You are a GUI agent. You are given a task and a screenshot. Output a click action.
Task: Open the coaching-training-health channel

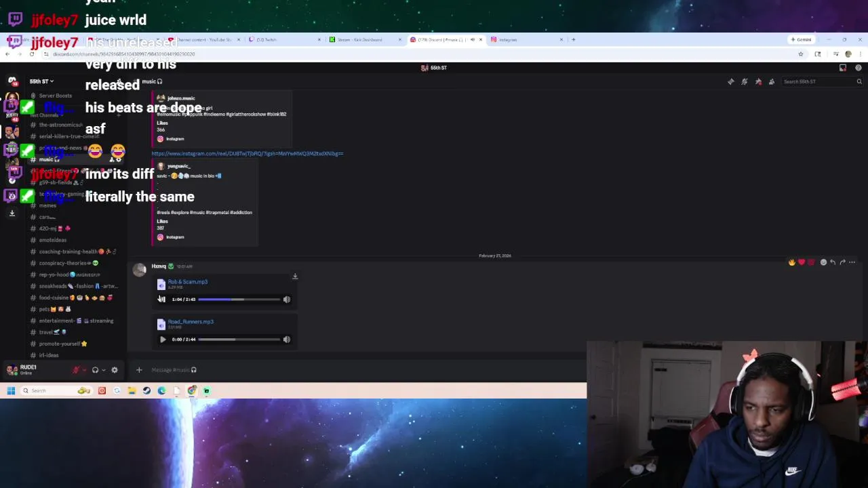click(73, 251)
